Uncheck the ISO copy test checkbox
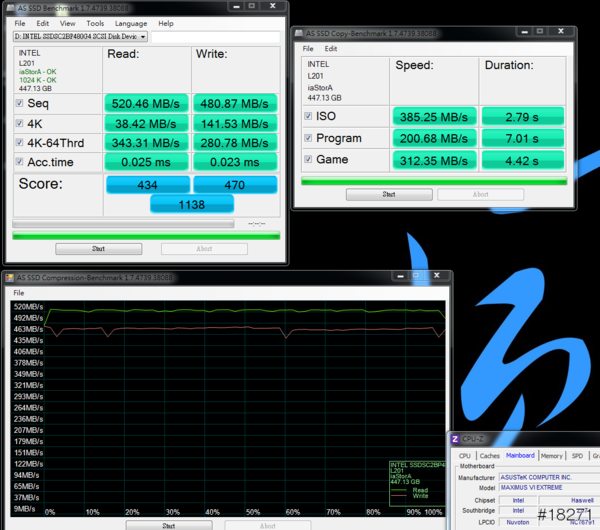600x530 pixels. (308, 116)
